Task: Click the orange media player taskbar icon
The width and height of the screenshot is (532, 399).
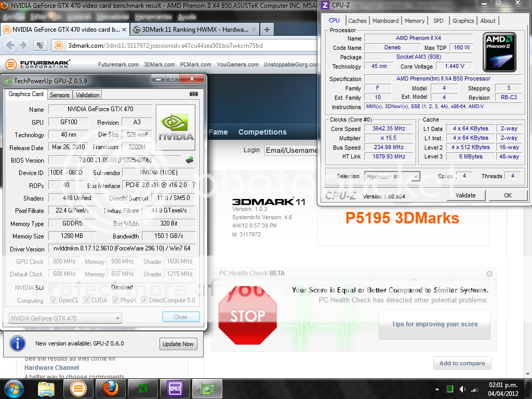Action: (x=78, y=389)
